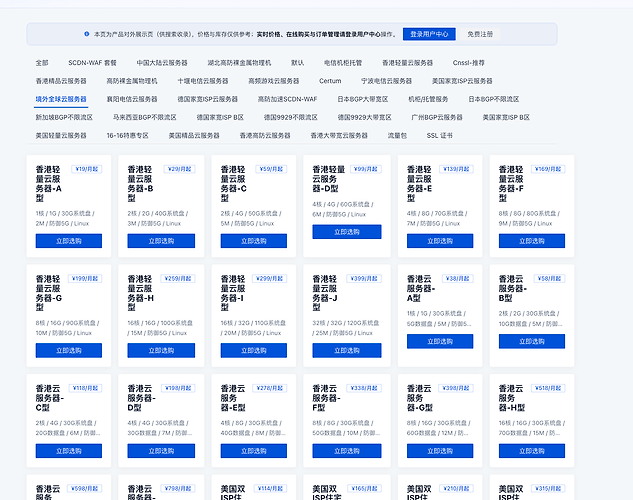
Task: Select 湖北高防裸金属物理机 category
Action: [239, 63]
